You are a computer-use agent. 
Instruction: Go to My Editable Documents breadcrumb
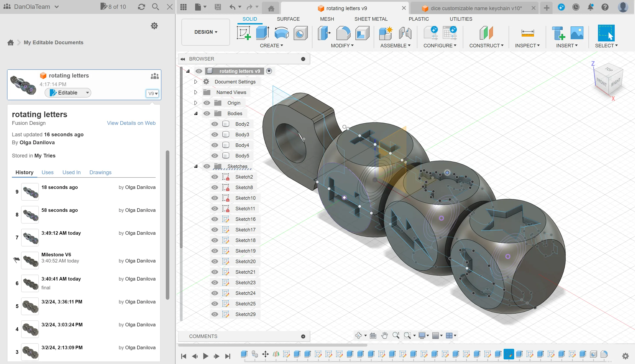[54, 42]
